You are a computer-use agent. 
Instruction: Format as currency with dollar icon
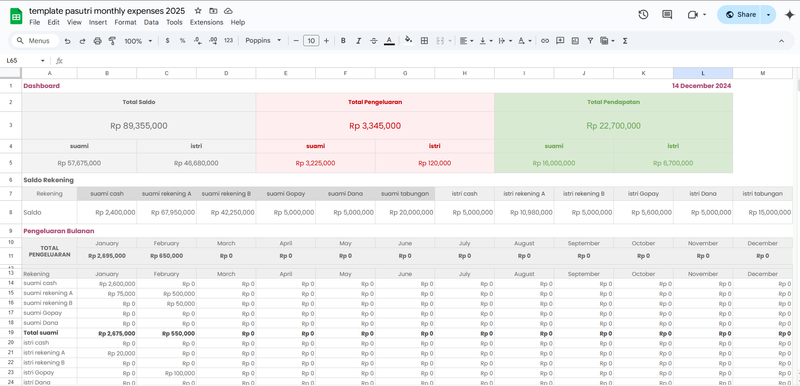[x=167, y=41]
